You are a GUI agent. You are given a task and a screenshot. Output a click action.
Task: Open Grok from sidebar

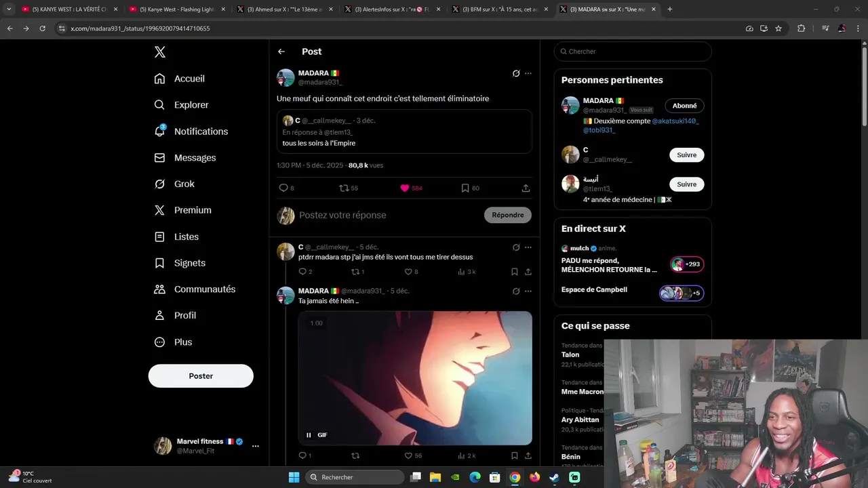pos(174,184)
